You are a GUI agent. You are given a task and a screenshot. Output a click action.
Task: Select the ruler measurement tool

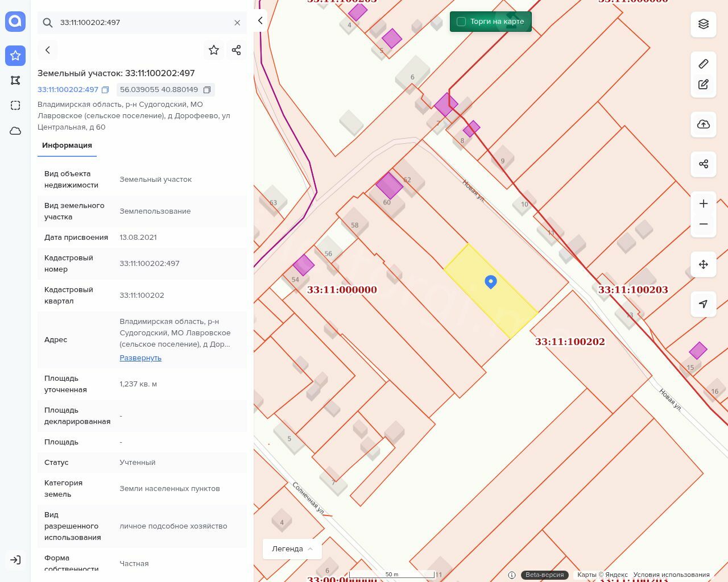coord(704,64)
